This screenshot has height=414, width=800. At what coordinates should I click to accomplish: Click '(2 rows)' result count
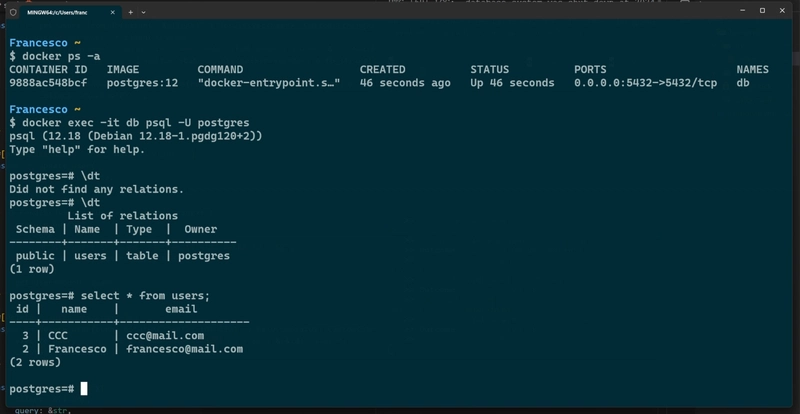click(x=35, y=362)
